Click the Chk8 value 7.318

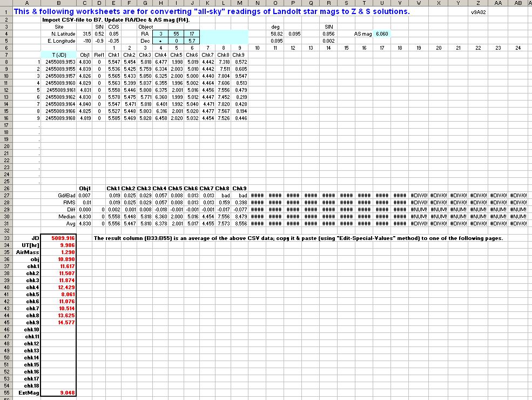pyautogui.click(x=224, y=62)
